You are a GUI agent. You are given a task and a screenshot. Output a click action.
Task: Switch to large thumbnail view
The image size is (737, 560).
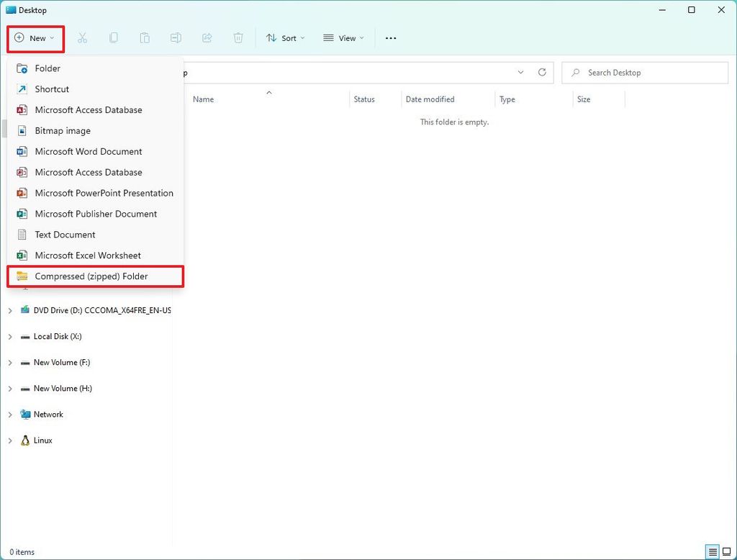click(727, 552)
